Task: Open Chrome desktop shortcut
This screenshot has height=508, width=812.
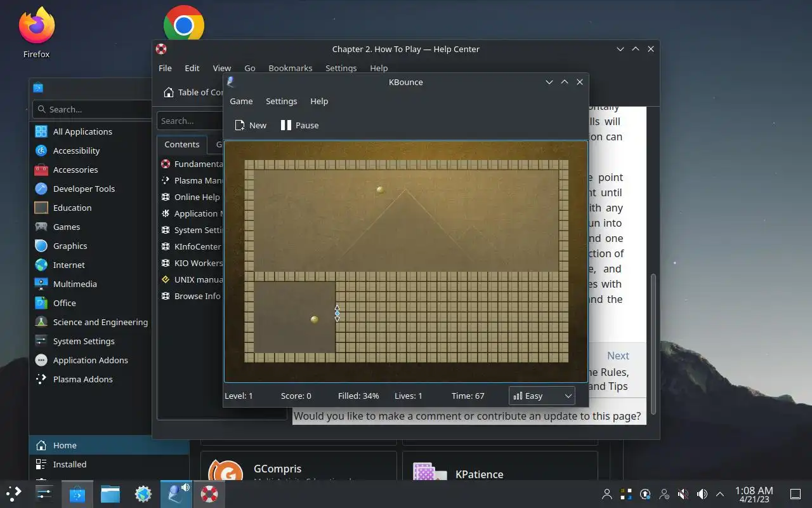Action: click(x=184, y=24)
